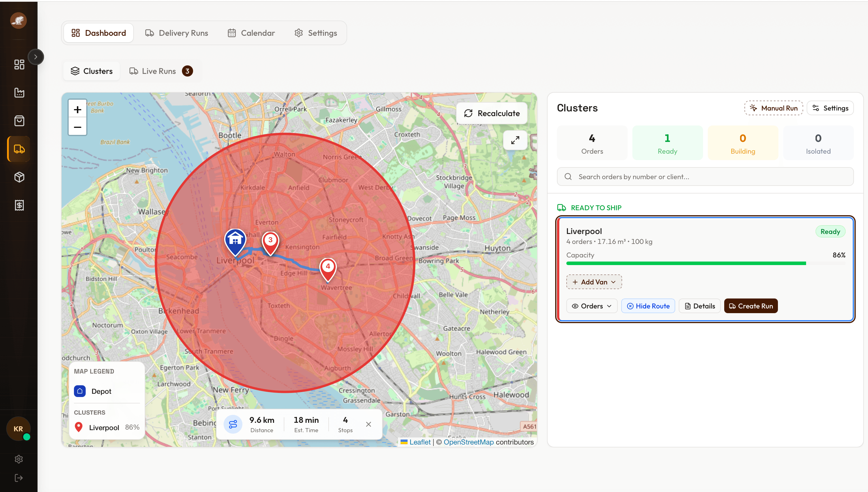This screenshot has height=492, width=868.
Task: Switch to the Live Runs tab
Action: click(x=159, y=71)
